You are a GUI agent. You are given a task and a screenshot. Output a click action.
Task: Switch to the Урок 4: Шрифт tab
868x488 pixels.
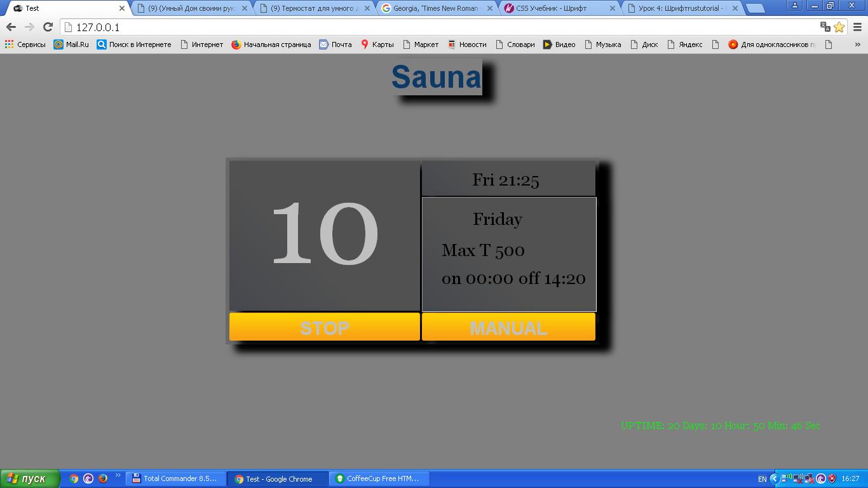[x=682, y=8]
